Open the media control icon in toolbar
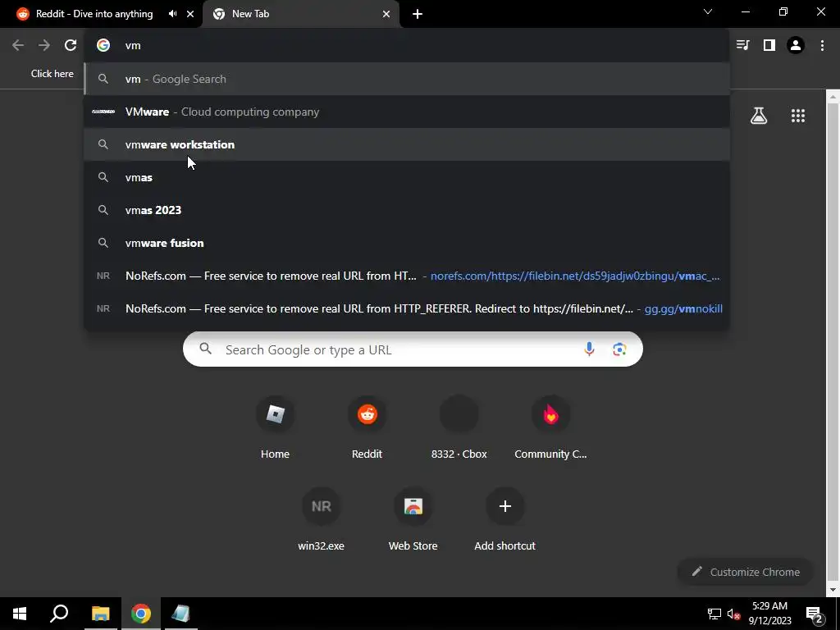Image resolution: width=840 pixels, height=630 pixels. 742,46
